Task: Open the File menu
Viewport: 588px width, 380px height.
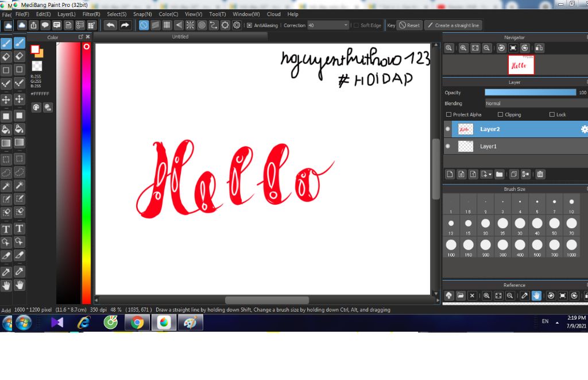Action: [22, 14]
